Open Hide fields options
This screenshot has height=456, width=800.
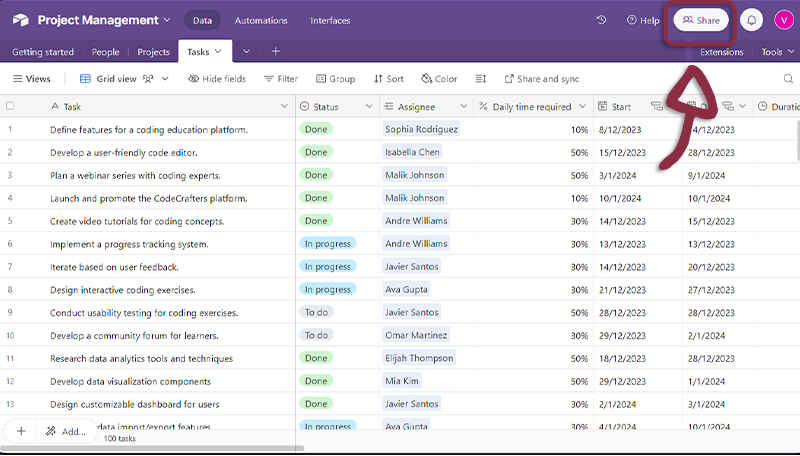coord(216,79)
